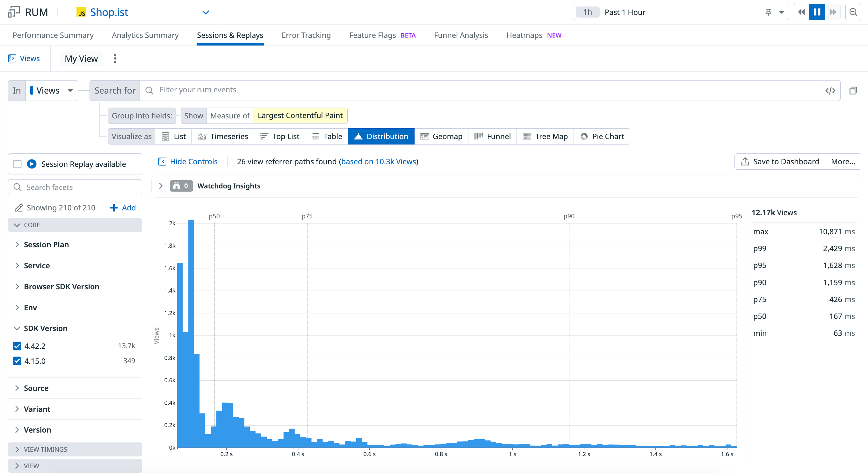The height and width of the screenshot is (473, 868).
Task: Uncheck SDK Version 4.42.2
Action: click(x=17, y=346)
